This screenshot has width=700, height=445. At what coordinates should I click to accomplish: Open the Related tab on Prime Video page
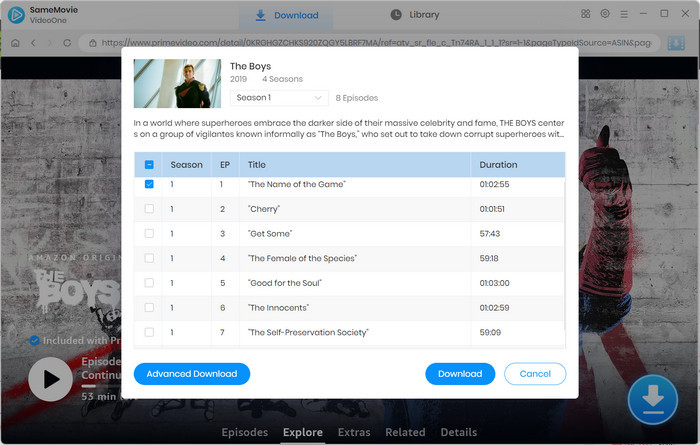point(405,432)
